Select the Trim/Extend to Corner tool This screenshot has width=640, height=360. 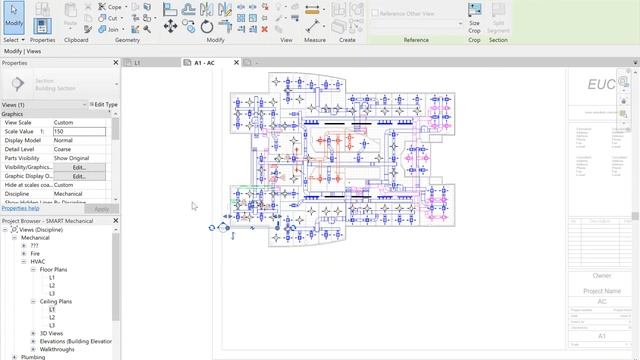[x=224, y=27]
